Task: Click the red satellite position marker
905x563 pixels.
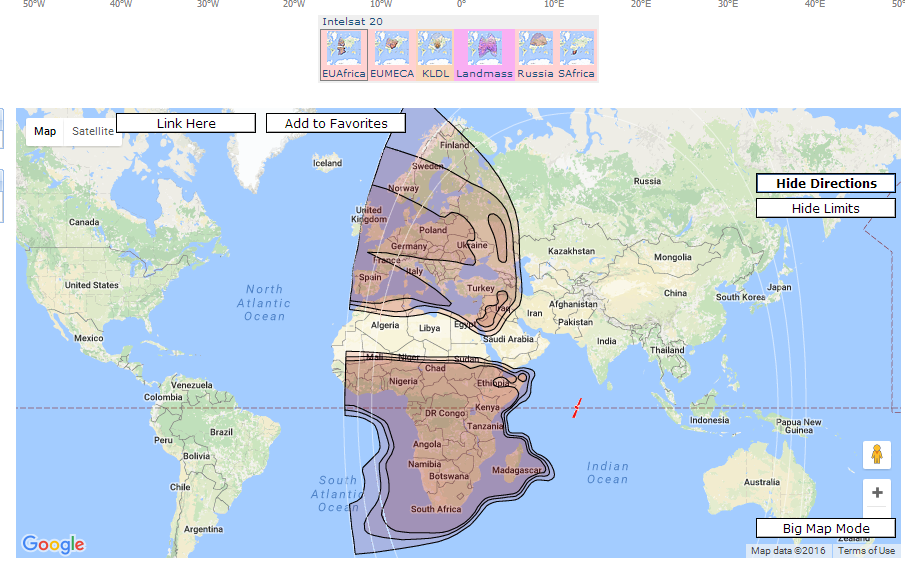Action: tap(576, 408)
